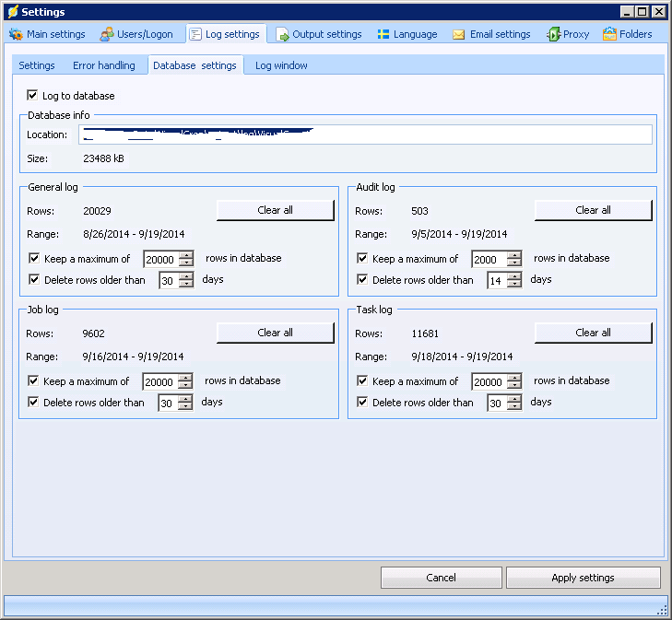Open the Log window tab
The image size is (672, 620).
281,65
